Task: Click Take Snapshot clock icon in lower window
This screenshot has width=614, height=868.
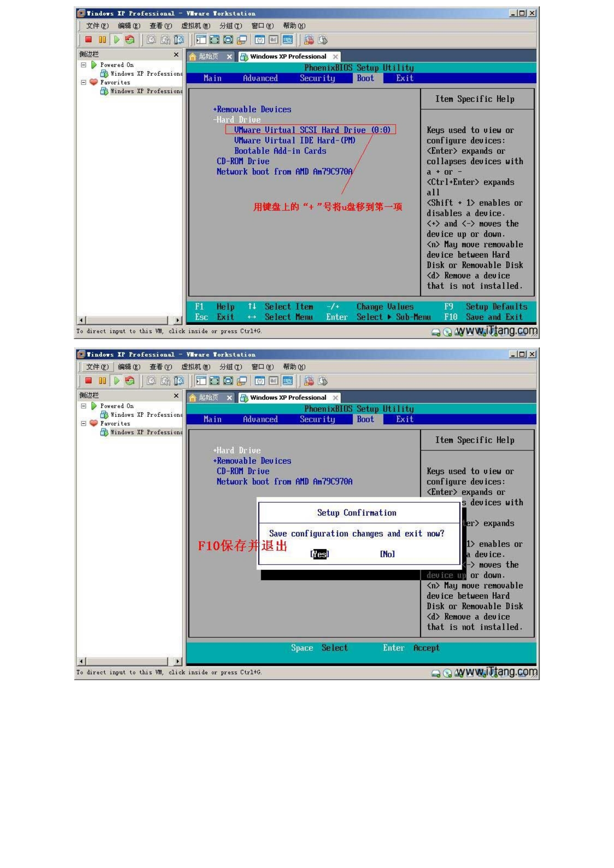Action: click(151, 380)
